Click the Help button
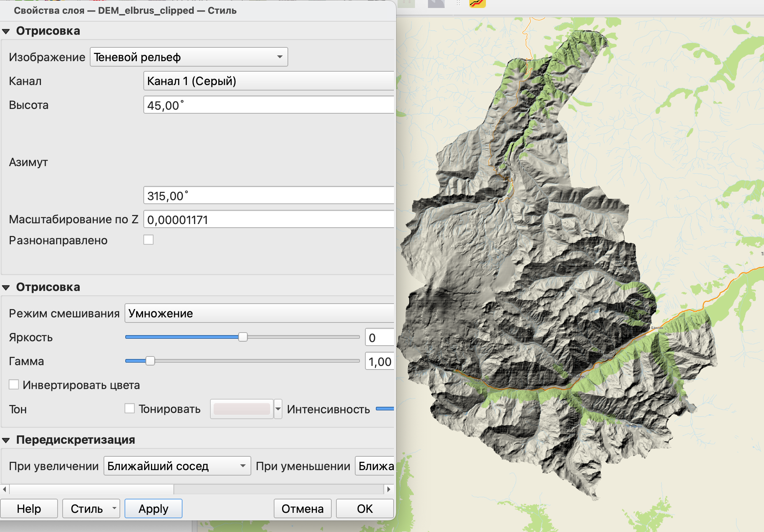Viewport: 764px width, 532px height. pos(29,509)
